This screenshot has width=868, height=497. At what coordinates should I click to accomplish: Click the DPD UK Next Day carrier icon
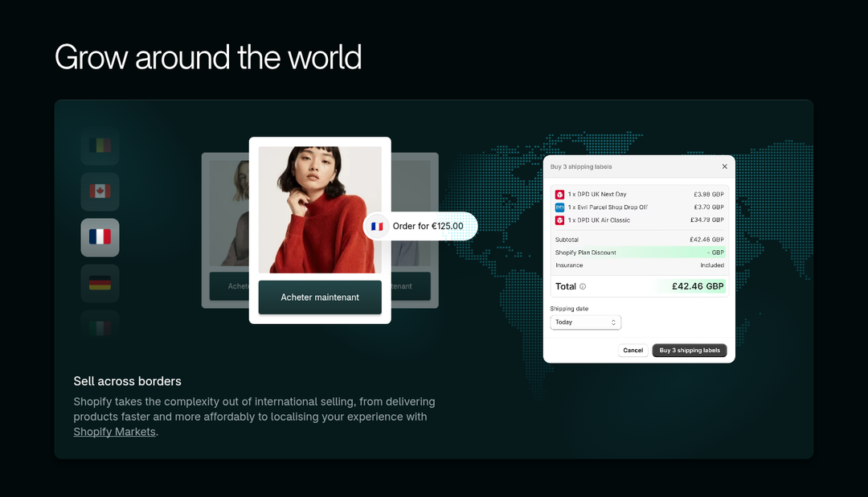559,195
